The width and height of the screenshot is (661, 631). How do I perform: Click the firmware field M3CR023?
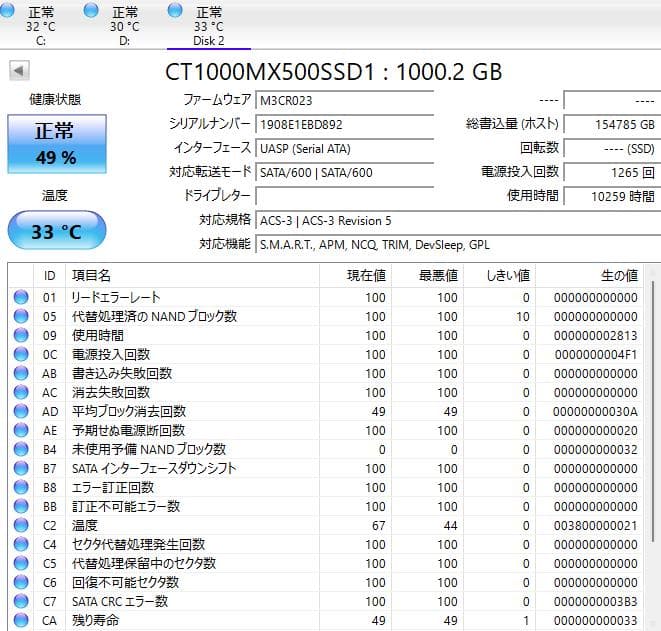pyautogui.click(x=344, y=100)
